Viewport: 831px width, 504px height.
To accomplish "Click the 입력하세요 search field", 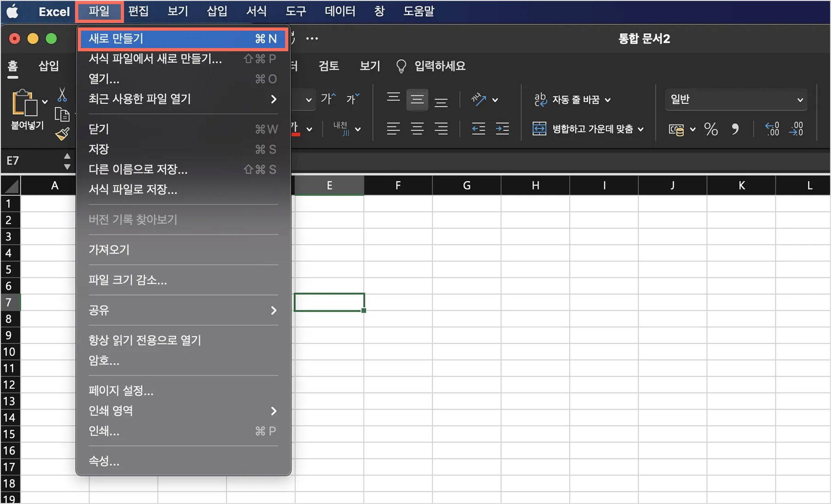I will (431, 66).
